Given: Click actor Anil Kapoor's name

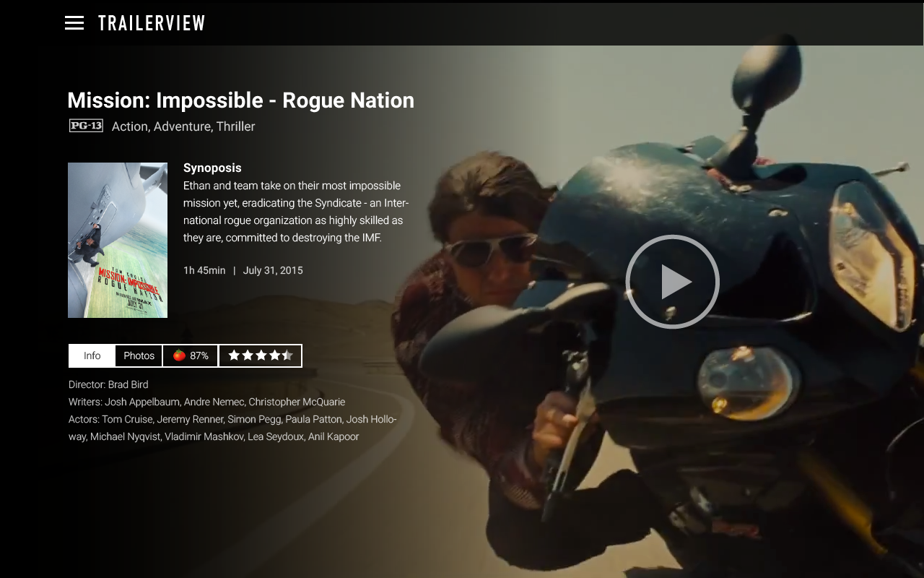Looking at the screenshot, I should click(334, 436).
